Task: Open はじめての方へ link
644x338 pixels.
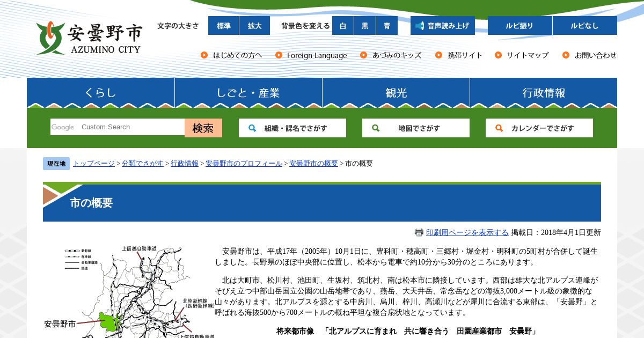Action: (x=237, y=55)
